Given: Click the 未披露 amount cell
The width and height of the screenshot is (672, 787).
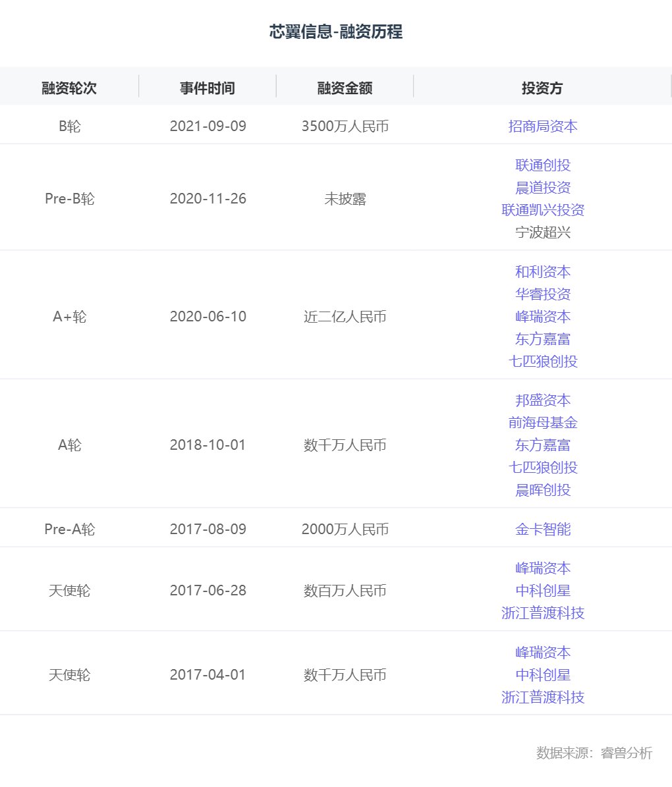Looking at the screenshot, I should (x=345, y=199).
